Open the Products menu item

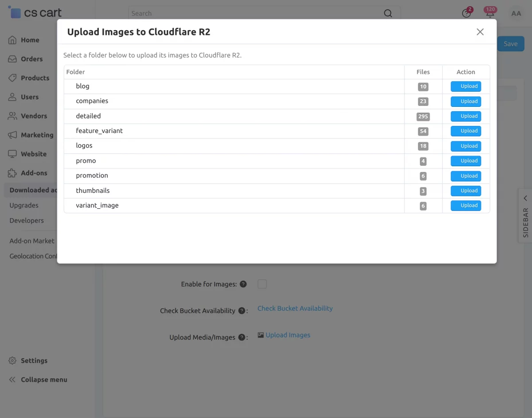(35, 78)
